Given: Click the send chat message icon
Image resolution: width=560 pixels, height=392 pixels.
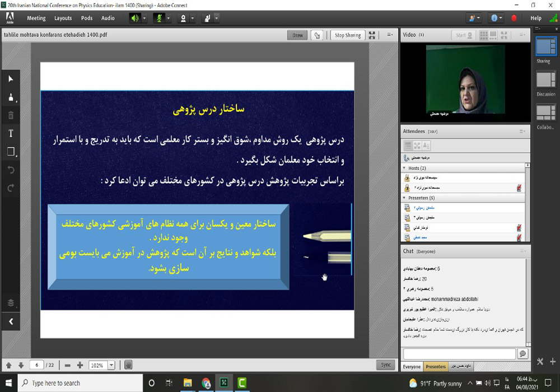Looking at the screenshot, I should coord(522,354).
